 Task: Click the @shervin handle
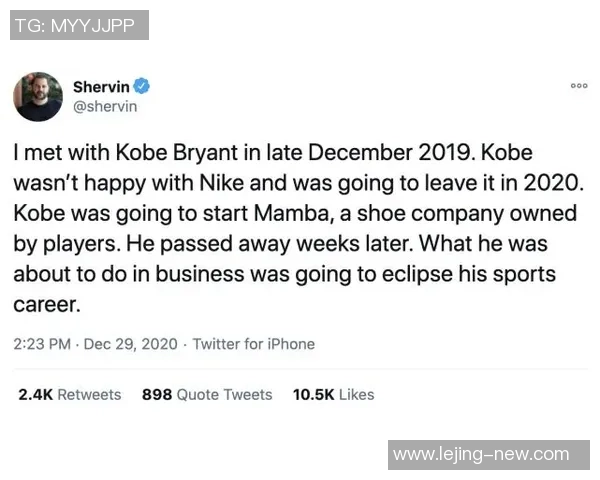click(105, 107)
